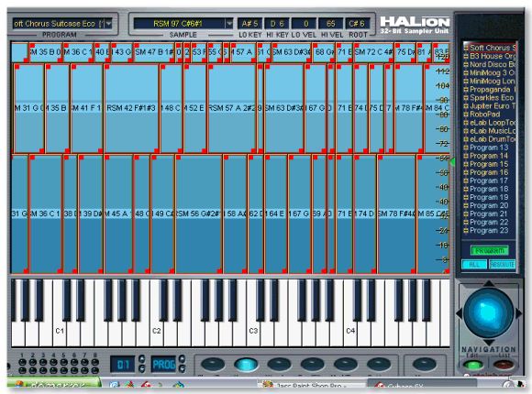Viewport: 532px width, 394px height.
Task: Toggle the green Edit navigation LED
Action: coord(473,366)
